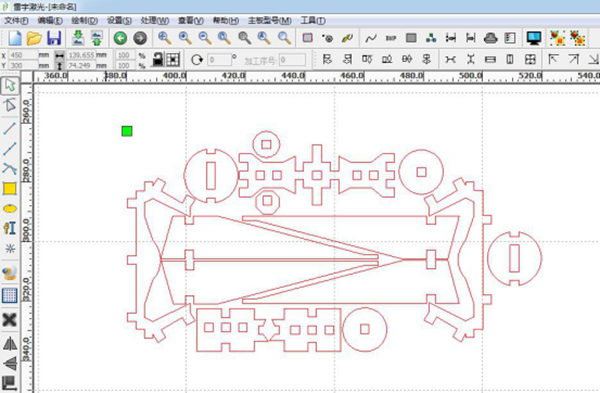Undo with the green left arrow button
The height and width of the screenshot is (393, 600).
click(121, 38)
